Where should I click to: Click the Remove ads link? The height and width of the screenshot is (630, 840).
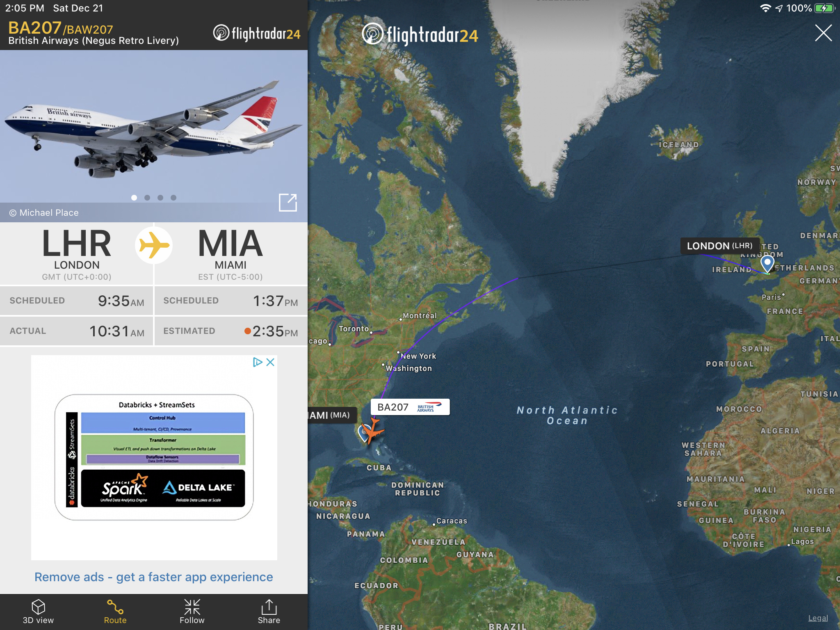tap(154, 577)
